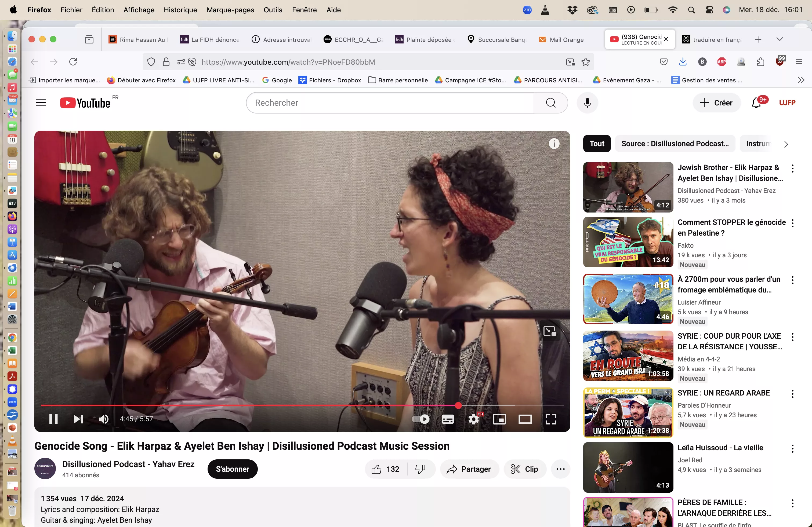
Task: Open Barre personnelle bookmark folder
Action: (x=398, y=80)
